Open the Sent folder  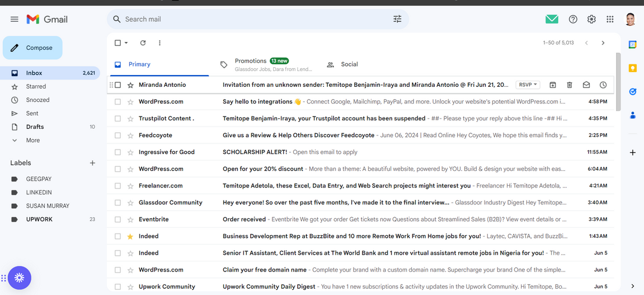[50, 114]
